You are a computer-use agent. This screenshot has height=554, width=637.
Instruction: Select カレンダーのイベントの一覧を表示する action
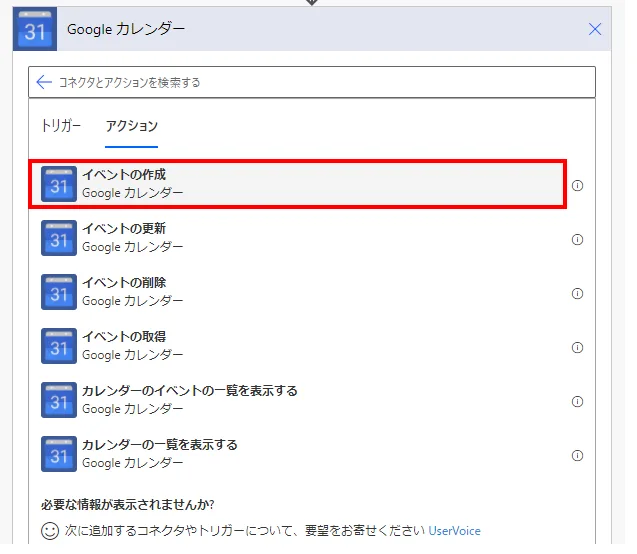[298, 400]
